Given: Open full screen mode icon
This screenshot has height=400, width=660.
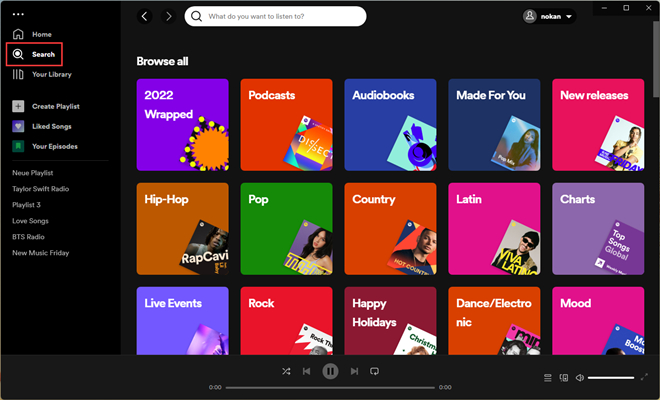Looking at the screenshot, I should (x=644, y=377).
